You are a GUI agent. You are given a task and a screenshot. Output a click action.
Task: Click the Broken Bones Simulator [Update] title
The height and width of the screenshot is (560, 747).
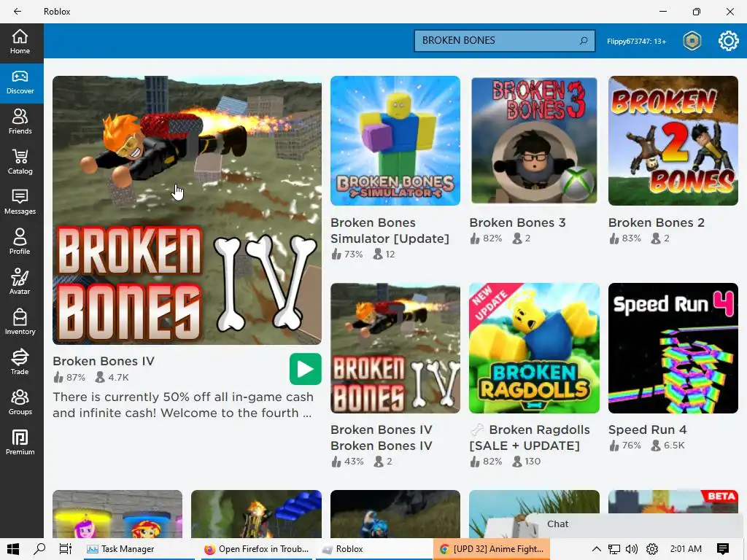click(390, 230)
